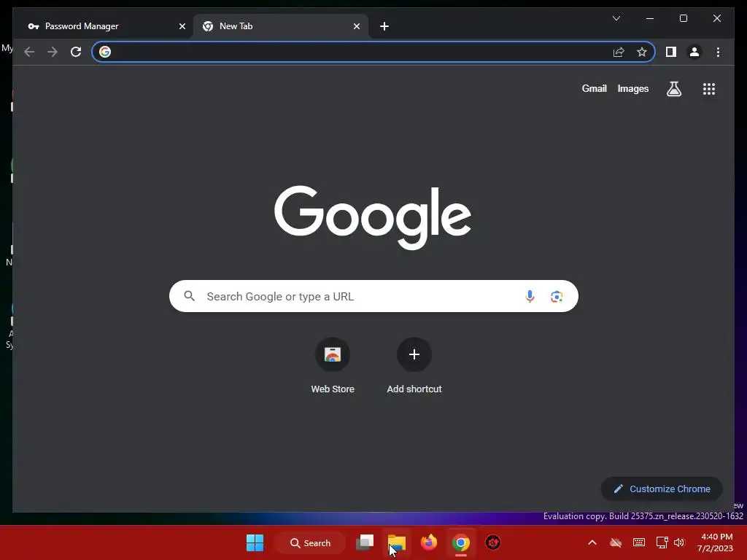Open the volume speaker tray icon
Viewport: 747px width, 560px height.
click(x=679, y=542)
